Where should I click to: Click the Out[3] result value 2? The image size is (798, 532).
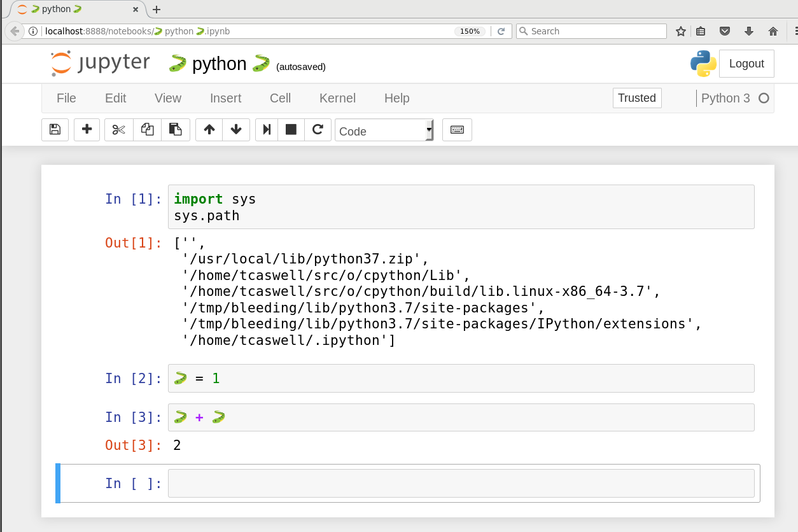[177, 445]
